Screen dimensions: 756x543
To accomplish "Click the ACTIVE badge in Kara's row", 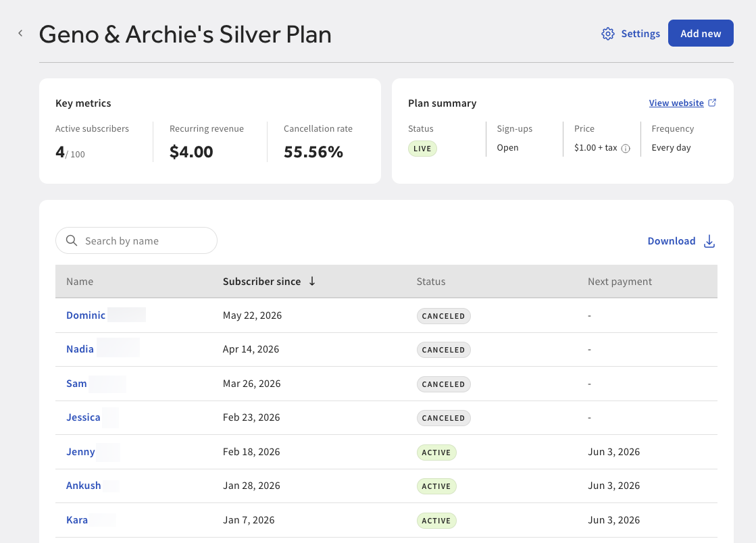I will [x=436, y=520].
